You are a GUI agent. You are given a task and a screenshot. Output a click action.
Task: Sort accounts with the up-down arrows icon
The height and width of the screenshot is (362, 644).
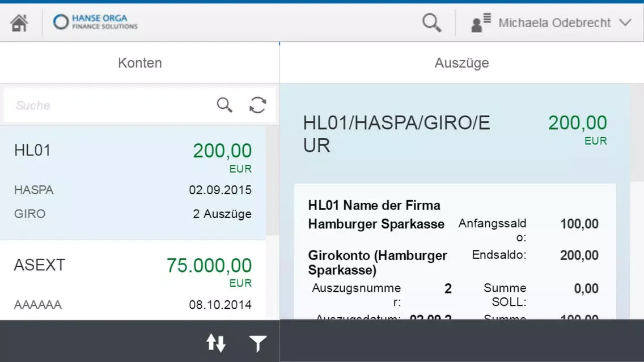point(216,343)
